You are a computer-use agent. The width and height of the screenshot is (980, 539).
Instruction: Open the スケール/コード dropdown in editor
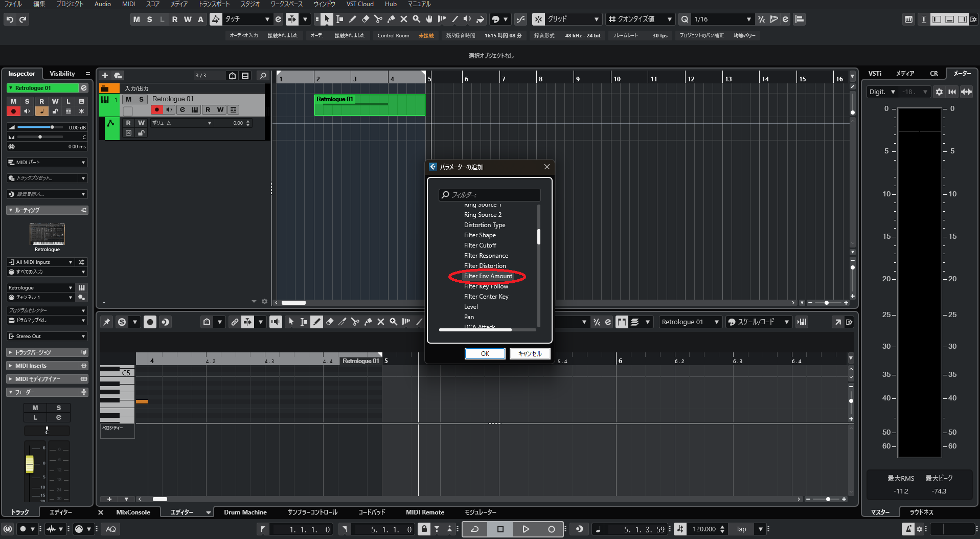pos(759,322)
